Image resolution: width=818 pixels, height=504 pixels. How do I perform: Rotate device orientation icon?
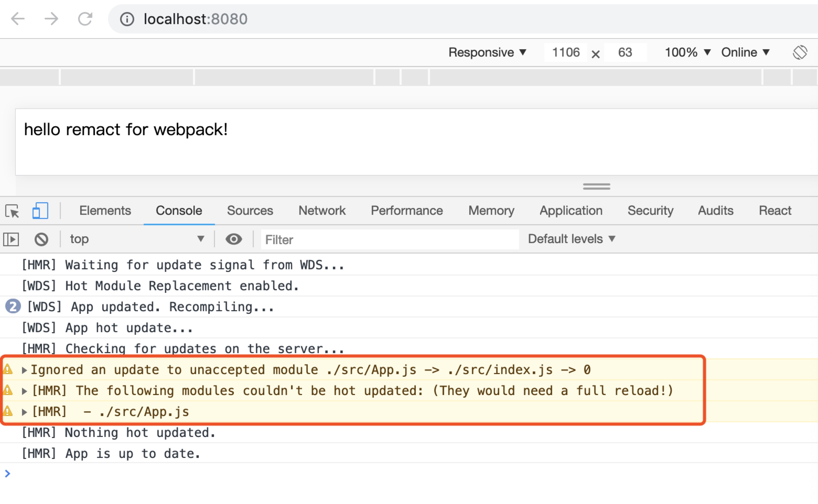pos(800,52)
